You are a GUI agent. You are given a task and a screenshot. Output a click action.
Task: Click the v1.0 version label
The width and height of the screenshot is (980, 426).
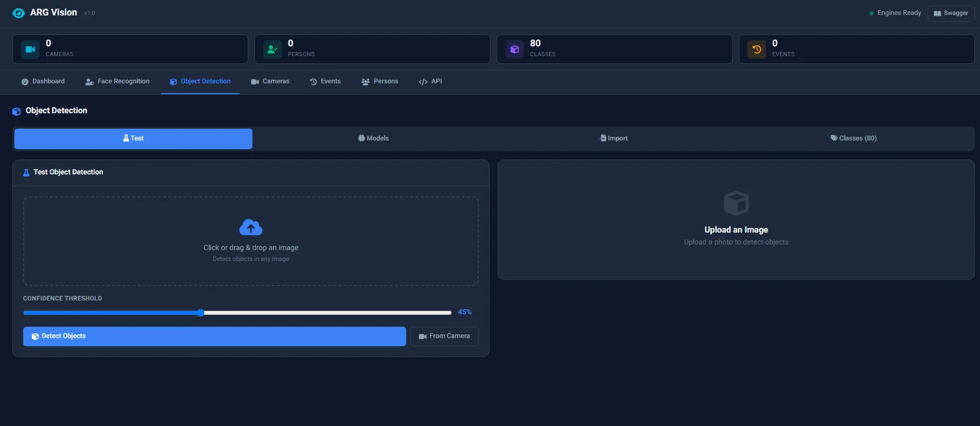[89, 13]
